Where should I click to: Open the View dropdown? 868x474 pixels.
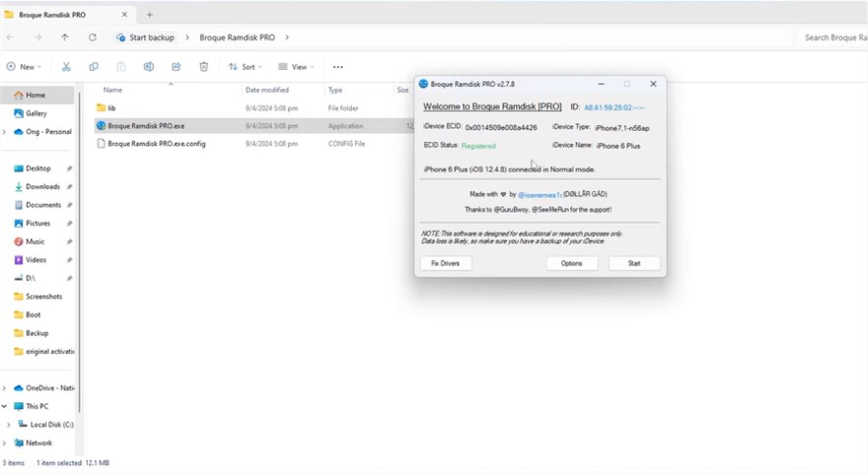click(x=296, y=67)
